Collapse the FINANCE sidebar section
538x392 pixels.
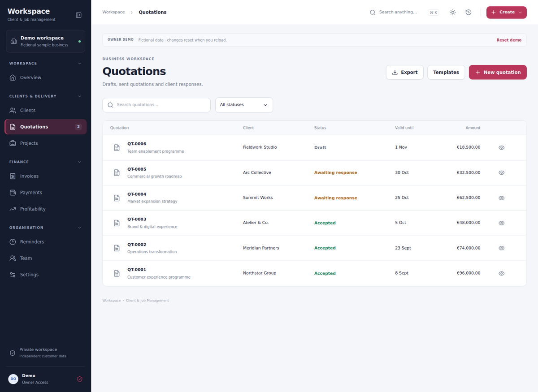tap(80, 162)
